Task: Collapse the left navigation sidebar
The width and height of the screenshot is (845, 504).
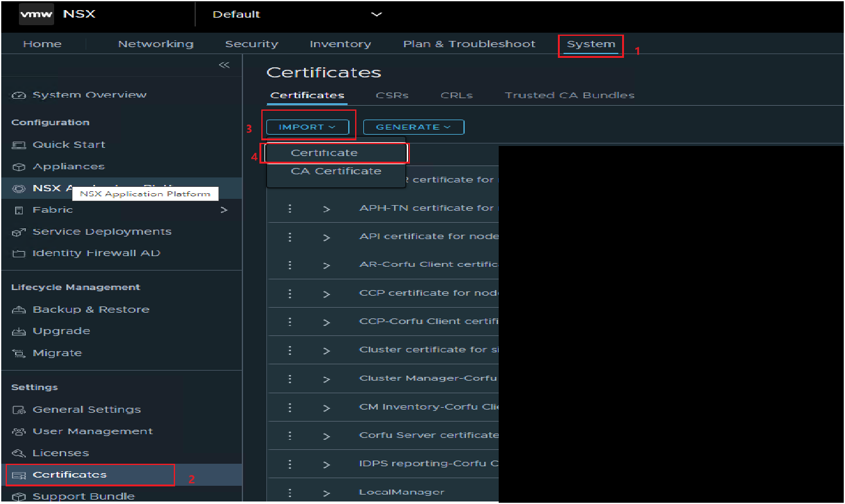Action: [x=224, y=65]
